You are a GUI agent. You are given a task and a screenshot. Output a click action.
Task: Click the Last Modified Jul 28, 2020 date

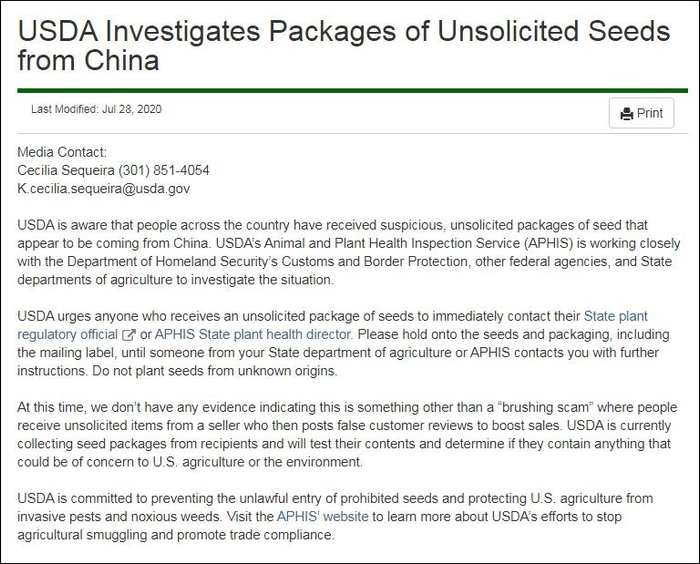(x=96, y=108)
